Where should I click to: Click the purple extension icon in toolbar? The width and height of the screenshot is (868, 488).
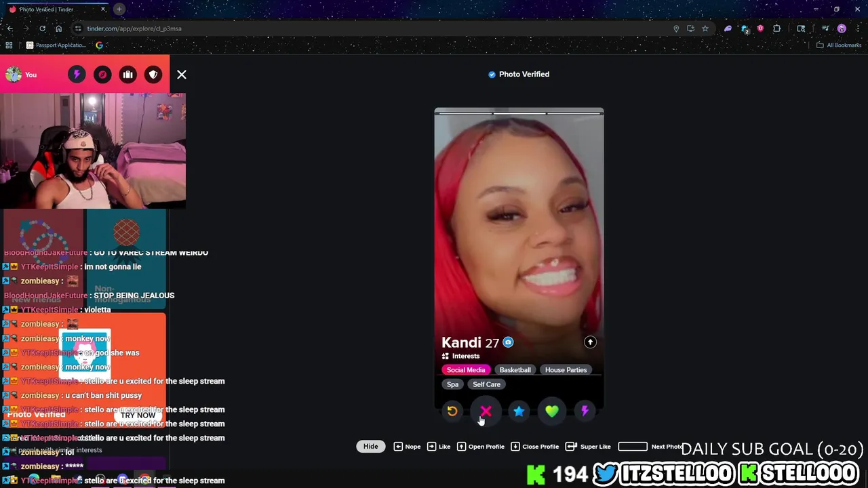pyautogui.click(x=728, y=28)
